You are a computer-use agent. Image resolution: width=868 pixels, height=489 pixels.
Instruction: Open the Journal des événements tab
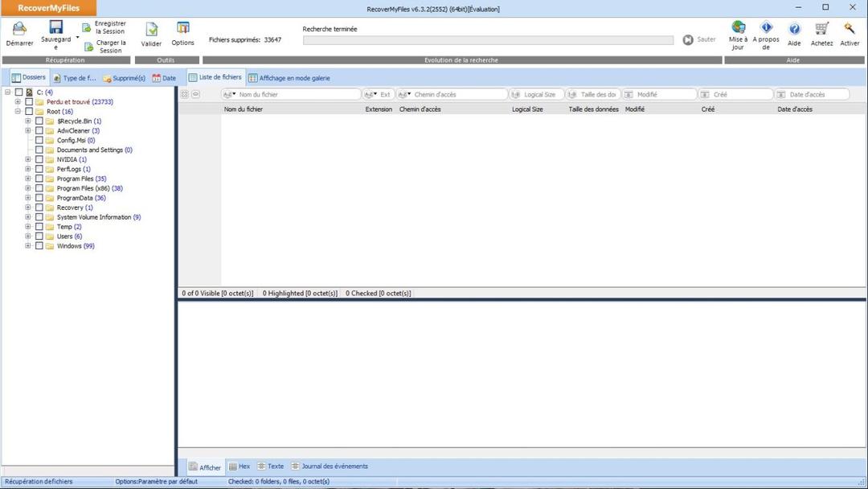(330, 466)
